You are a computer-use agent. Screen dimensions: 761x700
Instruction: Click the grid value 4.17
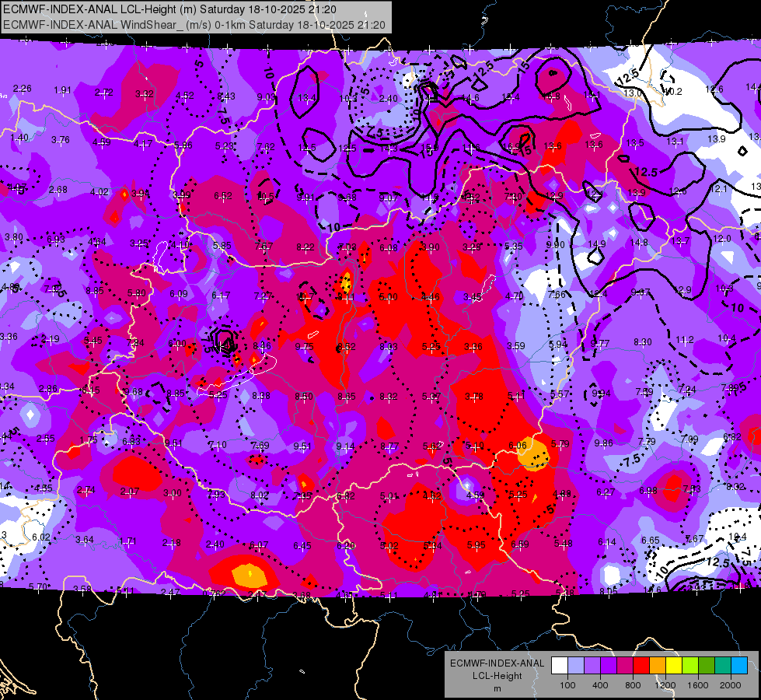pos(143,143)
